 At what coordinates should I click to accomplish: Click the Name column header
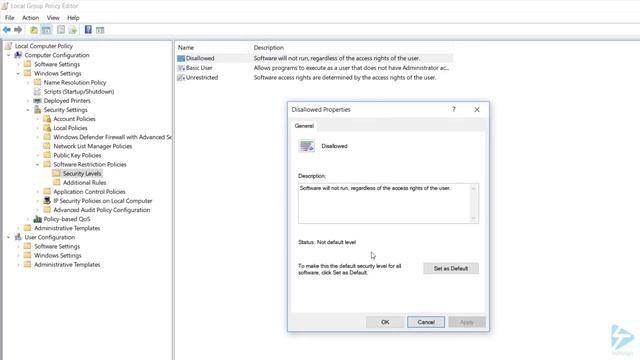186,48
